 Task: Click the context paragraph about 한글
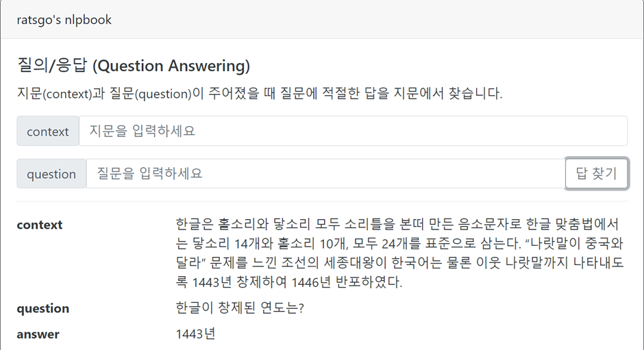coord(399,253)
